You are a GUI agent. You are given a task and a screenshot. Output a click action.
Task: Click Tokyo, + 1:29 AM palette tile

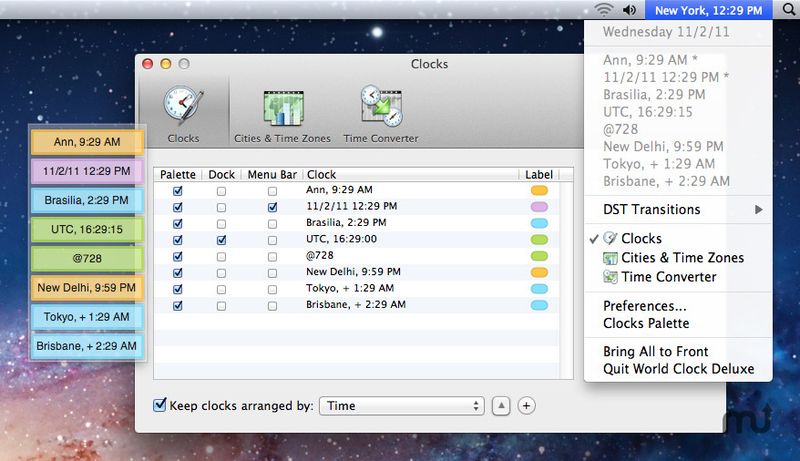click(87, 317)
